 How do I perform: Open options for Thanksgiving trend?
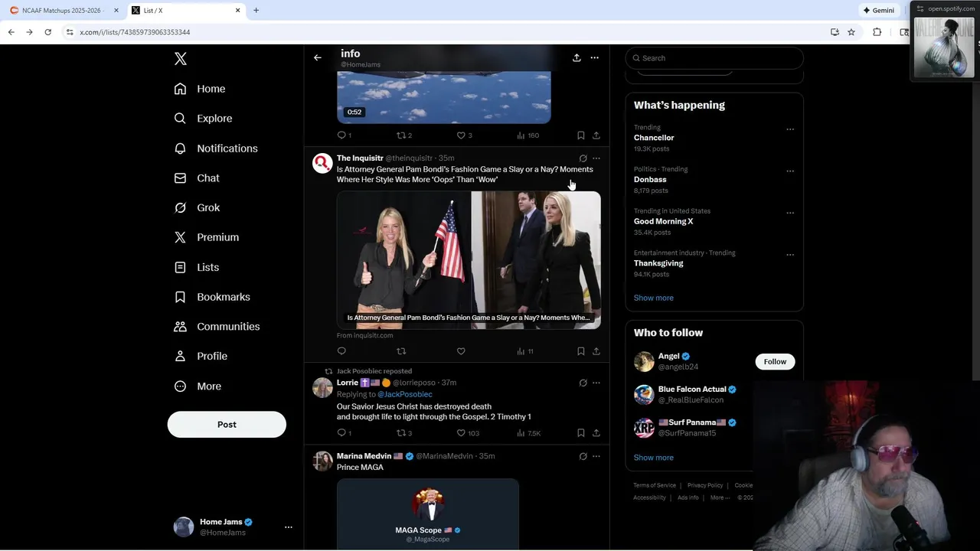click(790, 255)
